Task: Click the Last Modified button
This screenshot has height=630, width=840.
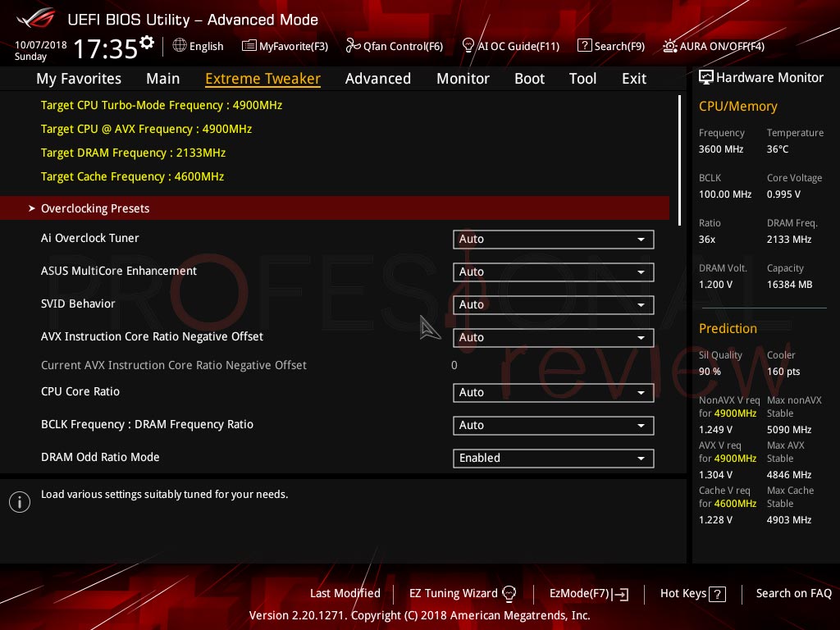Action: [345, 594]
